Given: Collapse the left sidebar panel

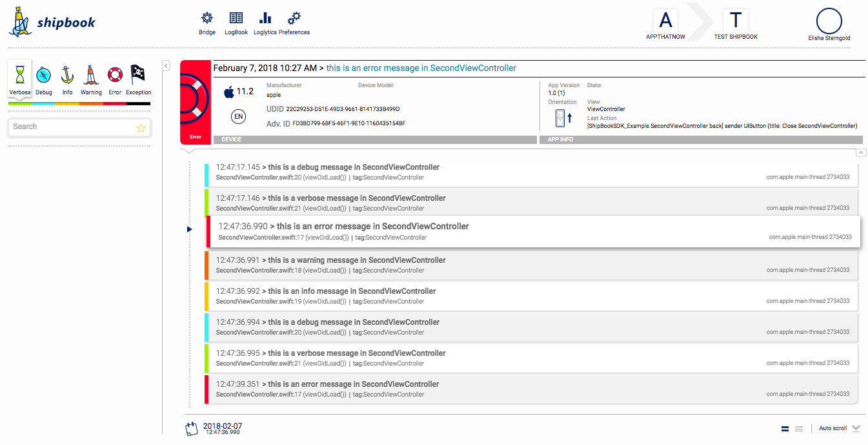Looking at the screenshot, I should [x=166, y=65].
